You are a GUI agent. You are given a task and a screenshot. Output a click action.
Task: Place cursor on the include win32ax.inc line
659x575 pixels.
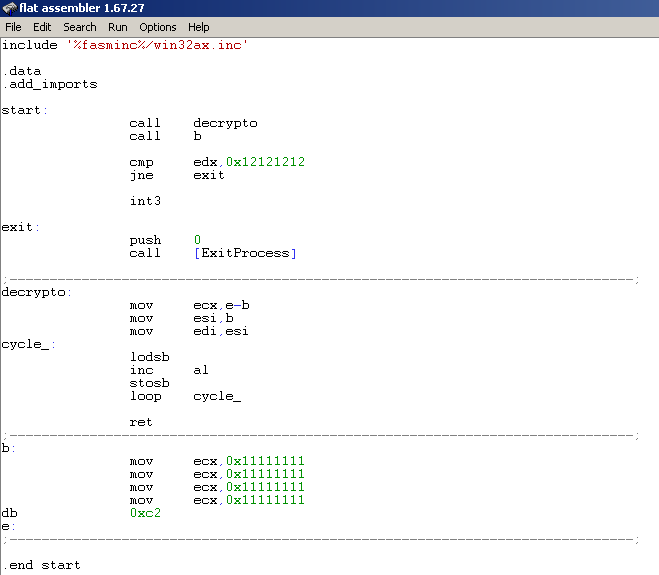coord(125,45)
